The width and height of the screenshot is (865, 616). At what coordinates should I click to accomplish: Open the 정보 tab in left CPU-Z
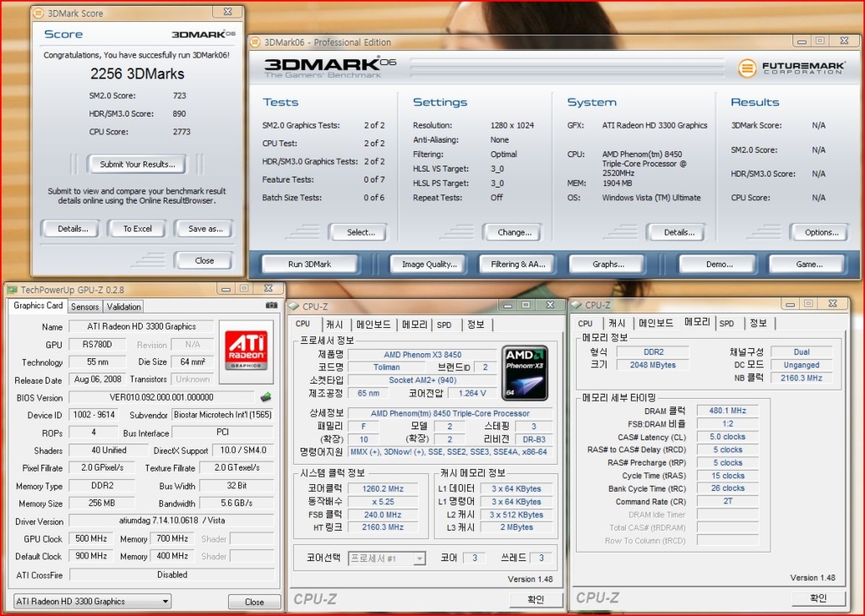point(476,324)
